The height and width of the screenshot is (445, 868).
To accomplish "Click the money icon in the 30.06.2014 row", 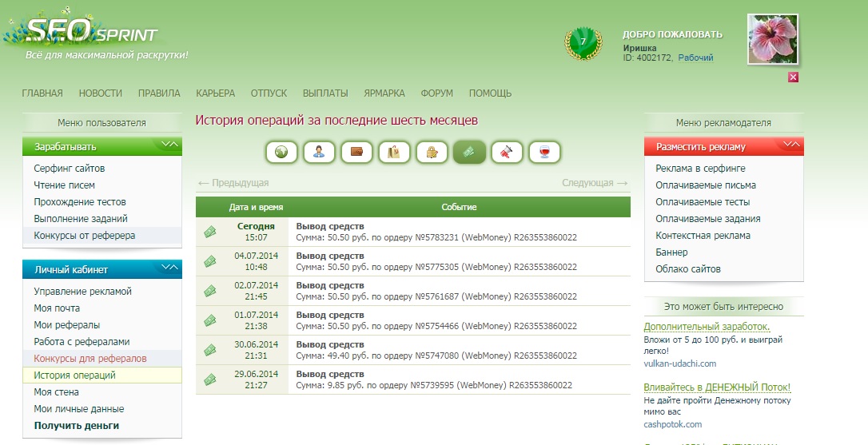I will pos(209,350).
